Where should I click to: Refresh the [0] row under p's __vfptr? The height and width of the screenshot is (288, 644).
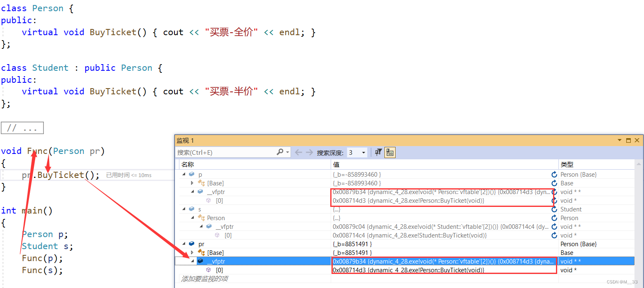[x=554, y=201]
